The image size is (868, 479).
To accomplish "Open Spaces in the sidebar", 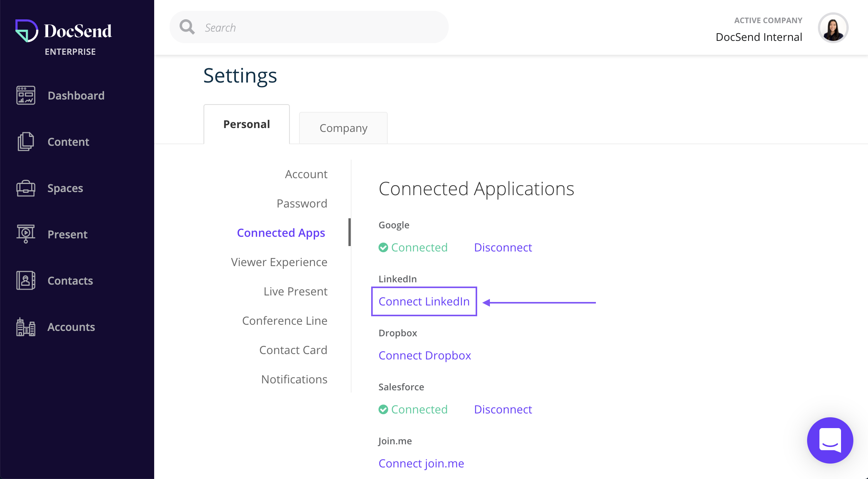I will 66,188.
